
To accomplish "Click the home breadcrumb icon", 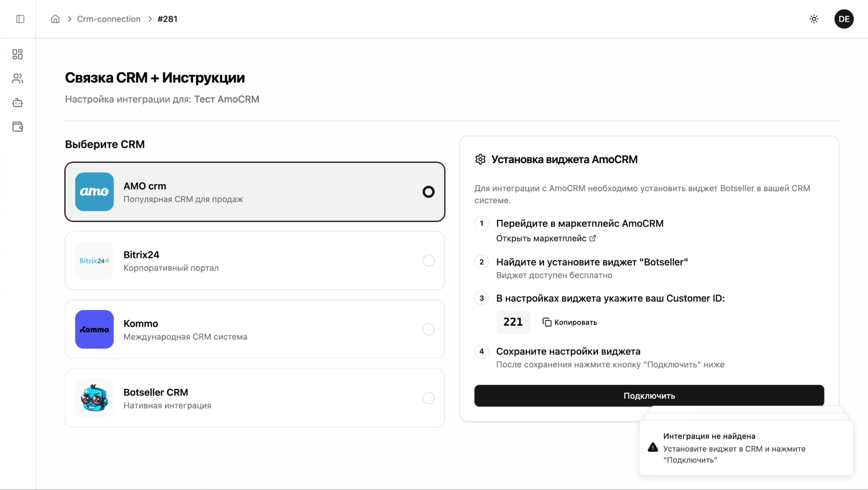I will point(55,19).
